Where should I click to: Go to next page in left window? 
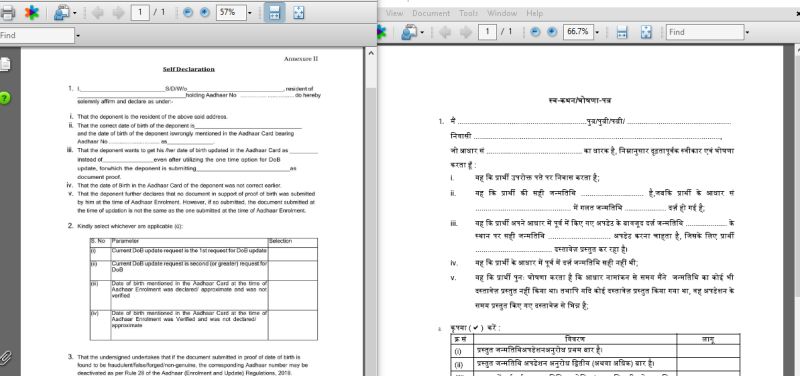(x=118, y=13)
